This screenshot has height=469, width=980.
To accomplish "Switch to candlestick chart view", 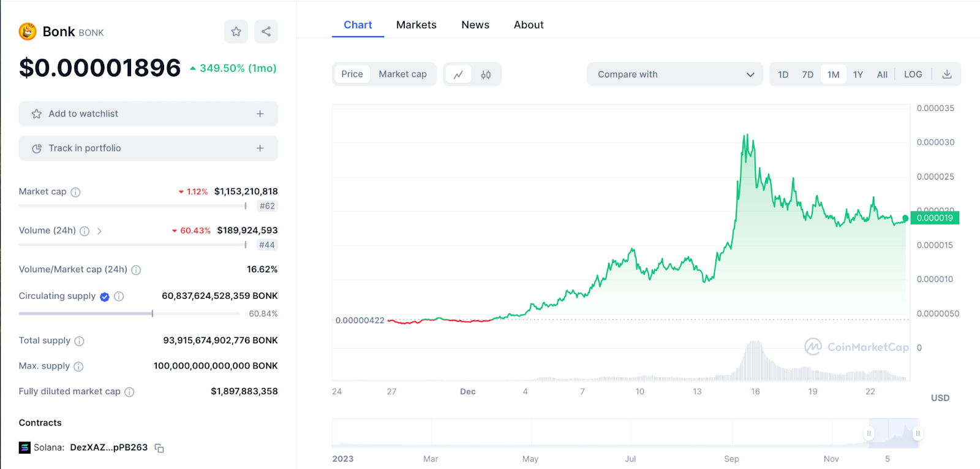I will (x=486, y=75).
